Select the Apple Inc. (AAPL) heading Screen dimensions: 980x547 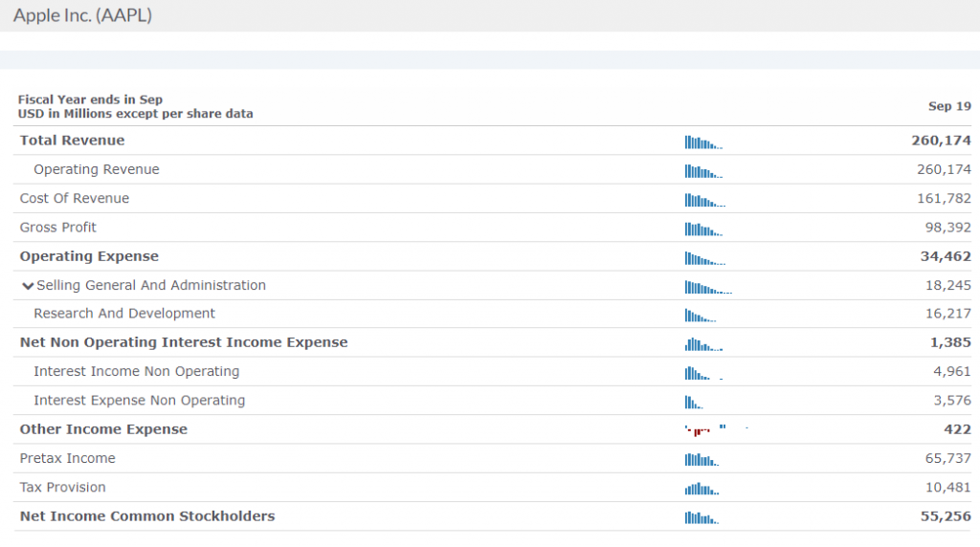[82, 15]
